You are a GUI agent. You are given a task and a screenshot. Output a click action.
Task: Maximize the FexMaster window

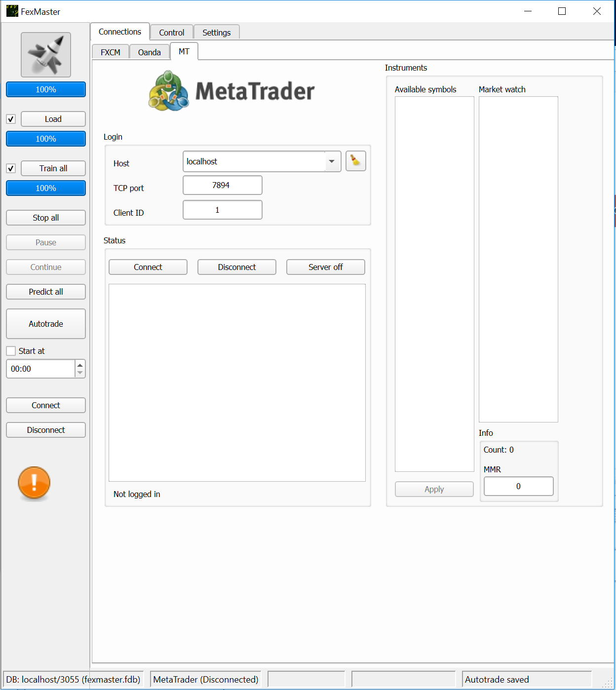point(562,11)
